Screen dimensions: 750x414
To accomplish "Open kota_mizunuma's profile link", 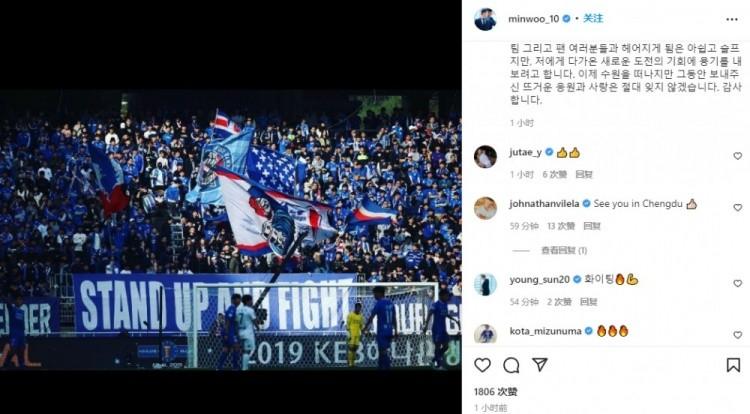I will [x=545, y=331].
